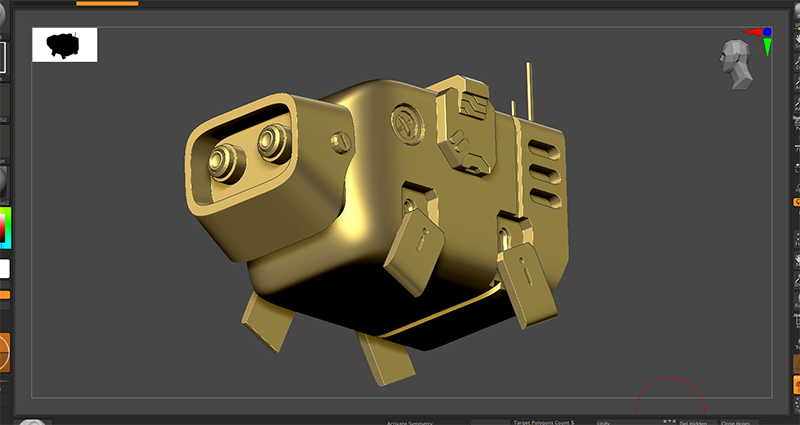Screen dimensions: 800x425
Task: Toggle the orange highlighted button mid right shelf
Action: tap(796, 201)
